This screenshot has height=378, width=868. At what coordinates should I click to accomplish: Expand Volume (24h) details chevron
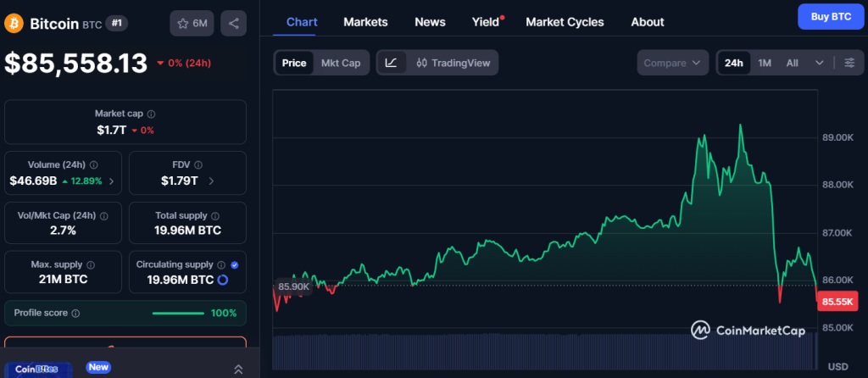[111, 181]
